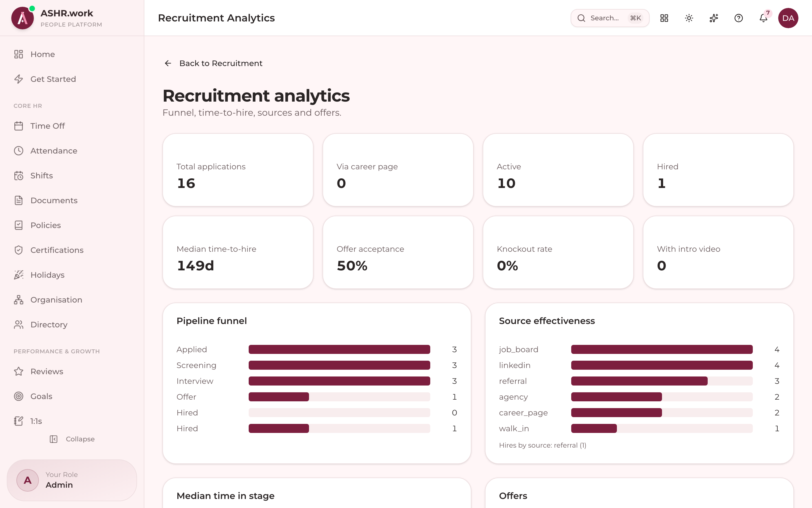Open the DA user avatar menu
The image size is (812, 508).
pyautogui.click(x=788, y=18)
